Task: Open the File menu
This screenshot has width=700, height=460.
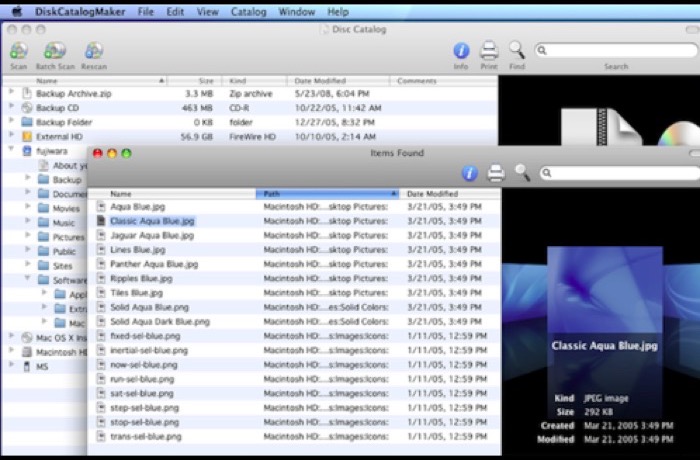Action: pos(146,12)
